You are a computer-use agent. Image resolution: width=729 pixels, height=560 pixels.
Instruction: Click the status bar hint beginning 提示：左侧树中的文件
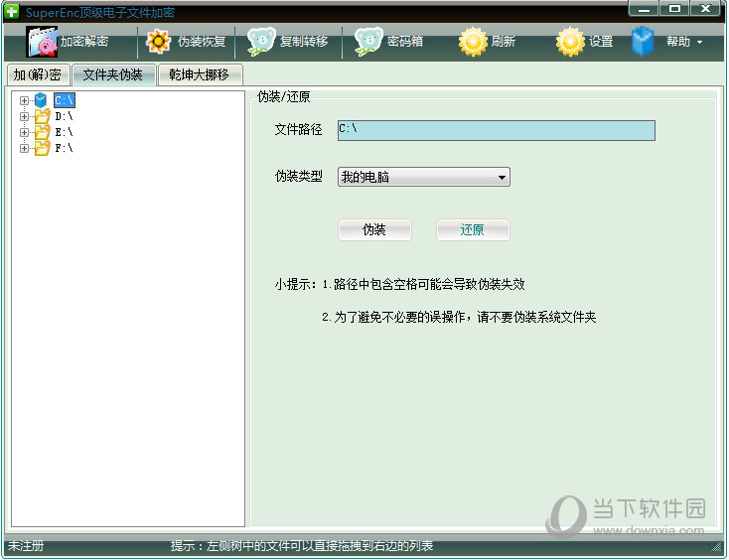pos(301,545)
